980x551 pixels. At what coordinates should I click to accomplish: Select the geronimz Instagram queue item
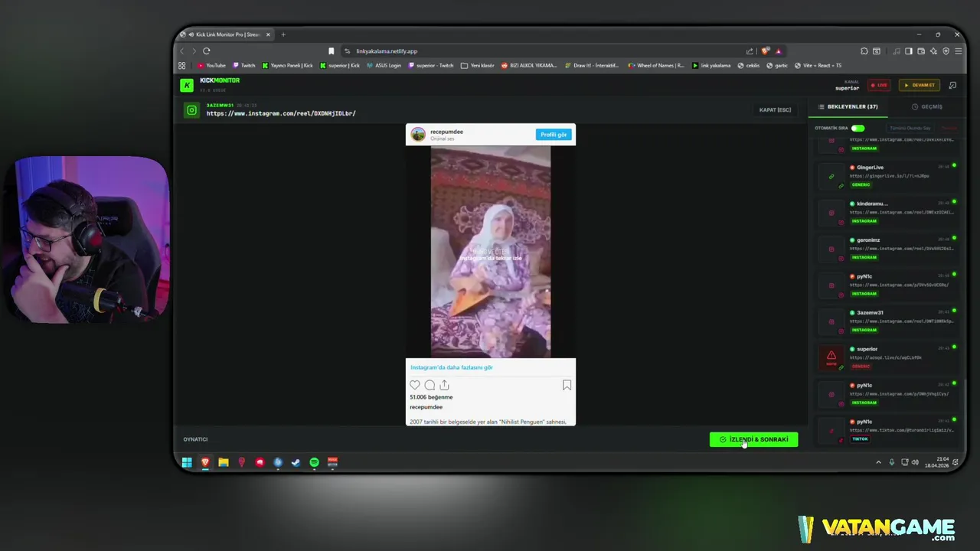(888, 249)
